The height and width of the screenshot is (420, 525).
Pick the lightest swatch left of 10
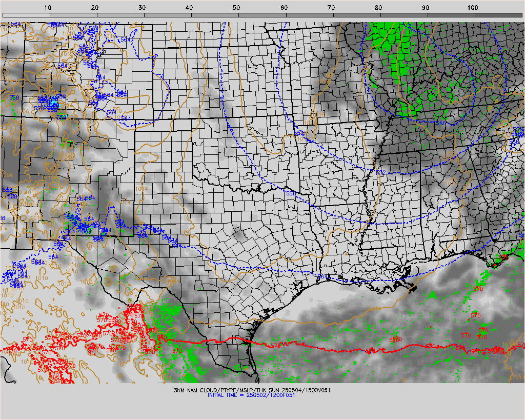pos(27,15)
